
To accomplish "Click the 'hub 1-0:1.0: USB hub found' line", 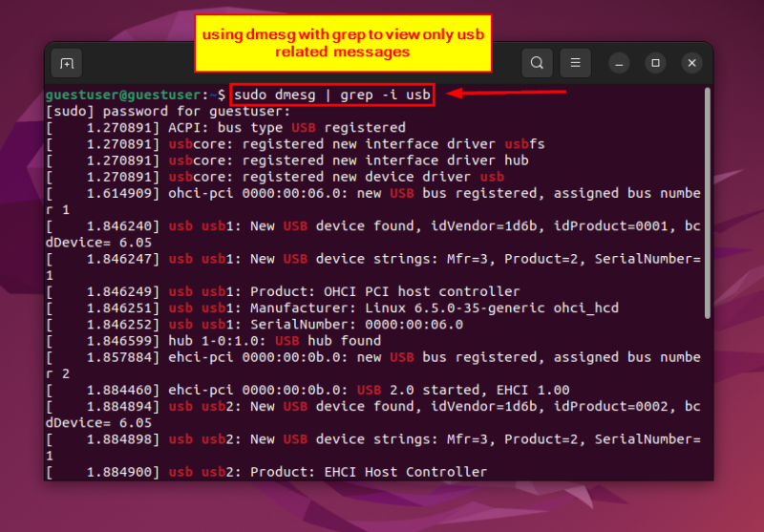I will tap(213, 341).
